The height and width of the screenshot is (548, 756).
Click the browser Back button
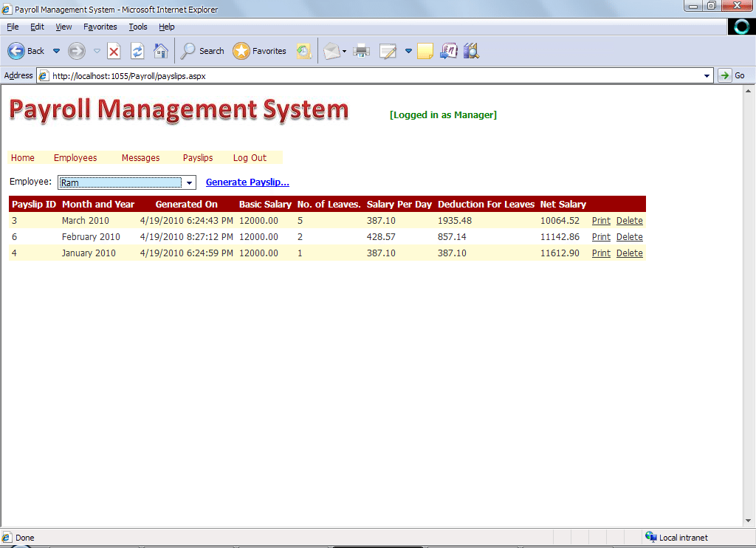26,51
